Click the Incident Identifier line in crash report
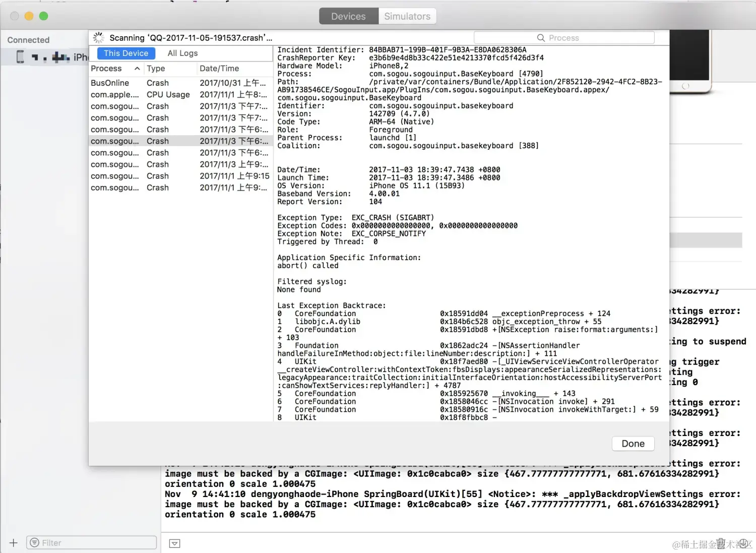This screenshot has width=756, height=553. coord(402,50)
